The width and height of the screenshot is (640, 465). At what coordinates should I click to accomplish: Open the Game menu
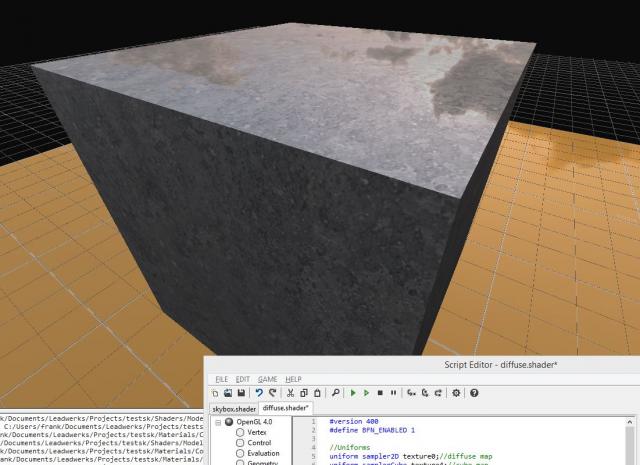pos(267,379)
